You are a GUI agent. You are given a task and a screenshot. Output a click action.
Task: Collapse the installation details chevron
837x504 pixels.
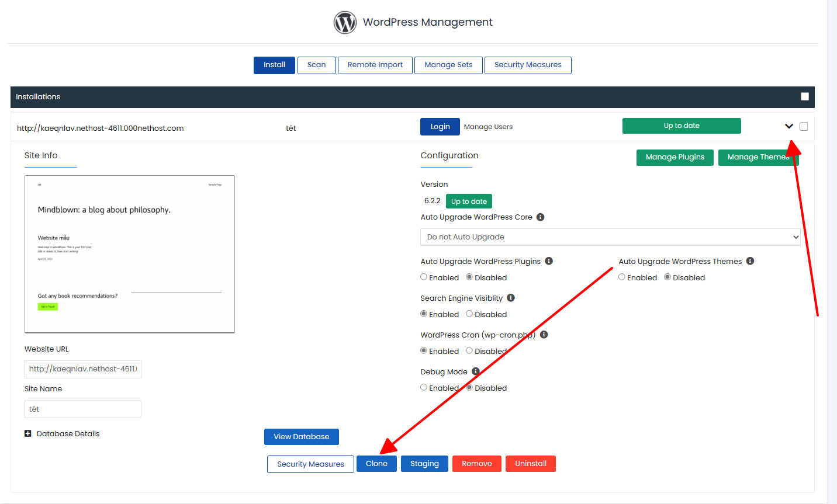pyautogui.click(x=789, y=126)
